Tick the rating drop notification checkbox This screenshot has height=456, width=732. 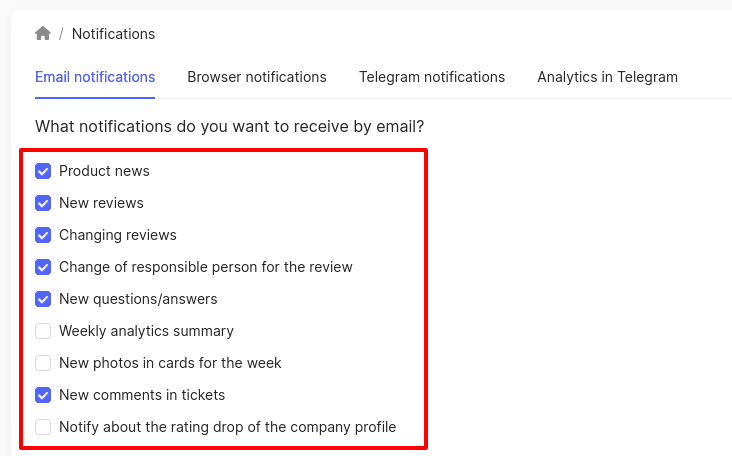[x=43, y=427]
